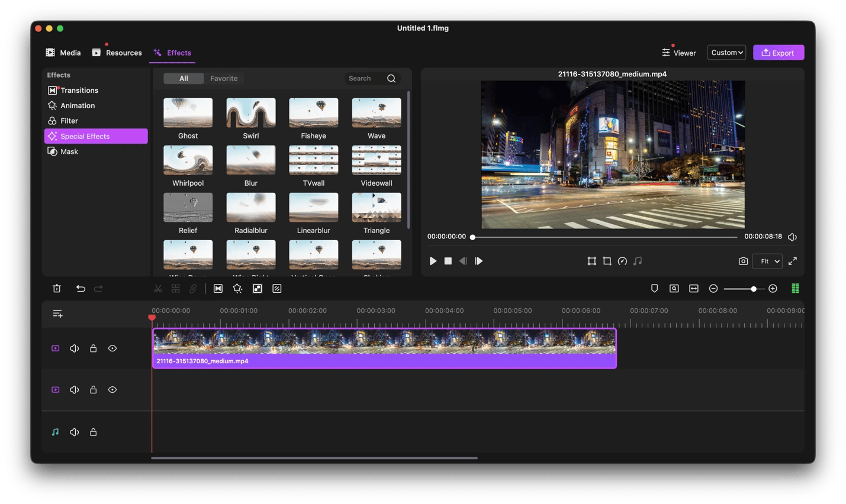This screenshot has width=846, height=504.
Task: Hide the first video track with the eye icon
Action: (x=112, y=348)
